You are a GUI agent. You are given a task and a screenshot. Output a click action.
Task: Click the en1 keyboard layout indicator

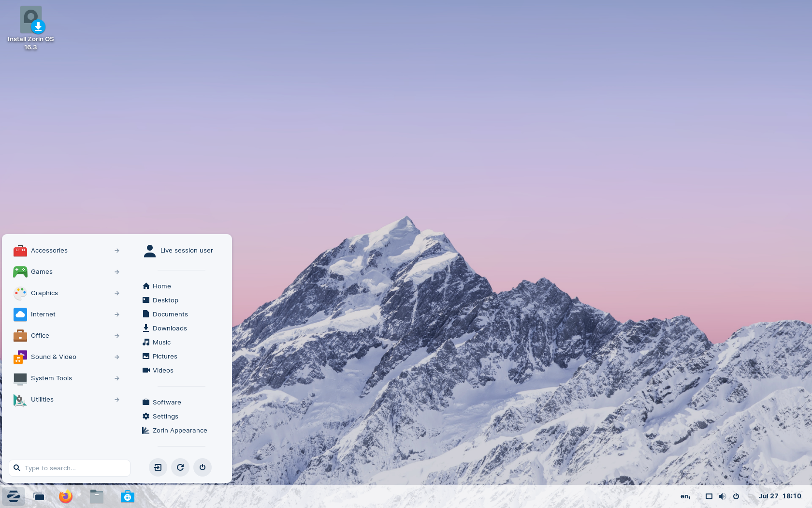(x=685, y=496)
